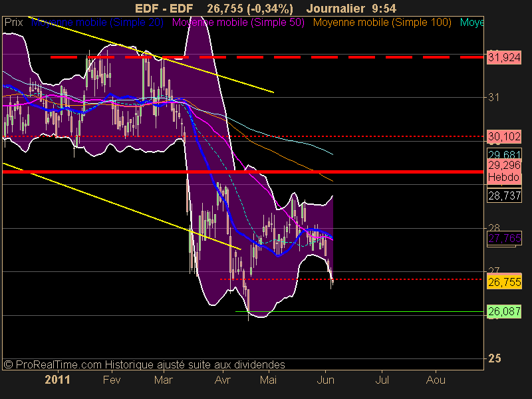Select the 28,737 price label
This screenshot has width=532, height=399.
coord(504,196)
